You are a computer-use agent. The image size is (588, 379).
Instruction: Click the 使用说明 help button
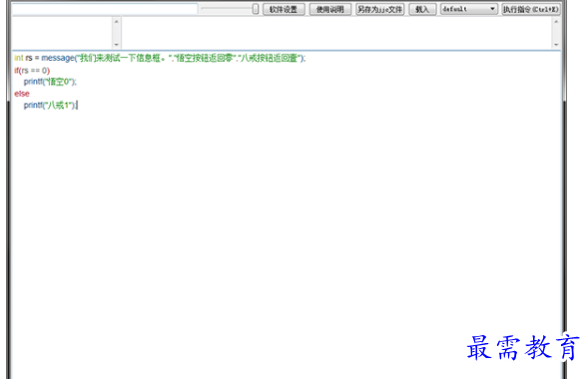pos(330,9)
